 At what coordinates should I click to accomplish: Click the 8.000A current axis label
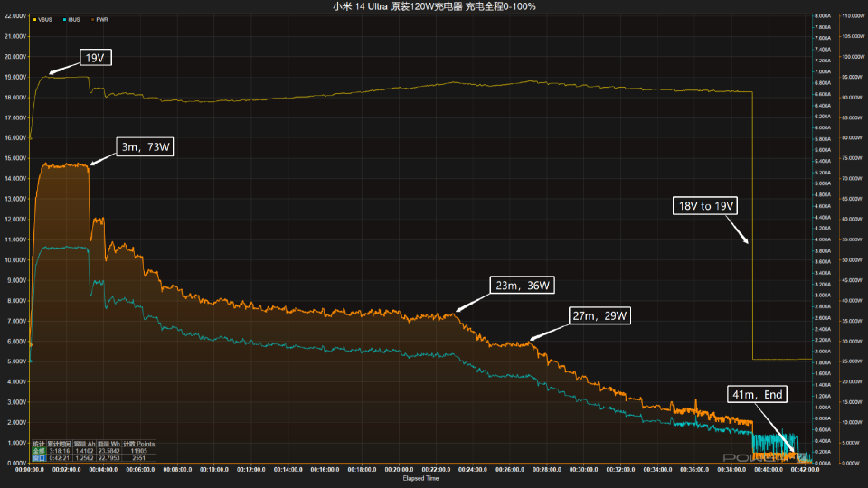click(x=823, y=16)
